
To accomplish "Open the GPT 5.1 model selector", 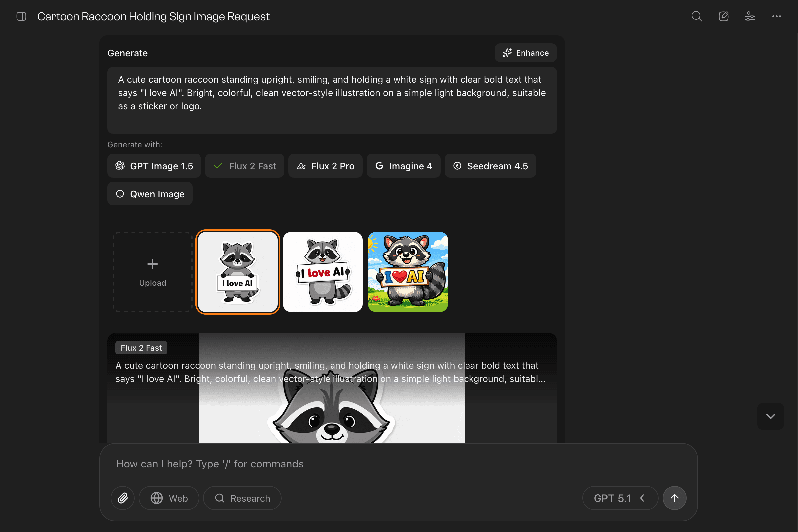I will (619, 498).
